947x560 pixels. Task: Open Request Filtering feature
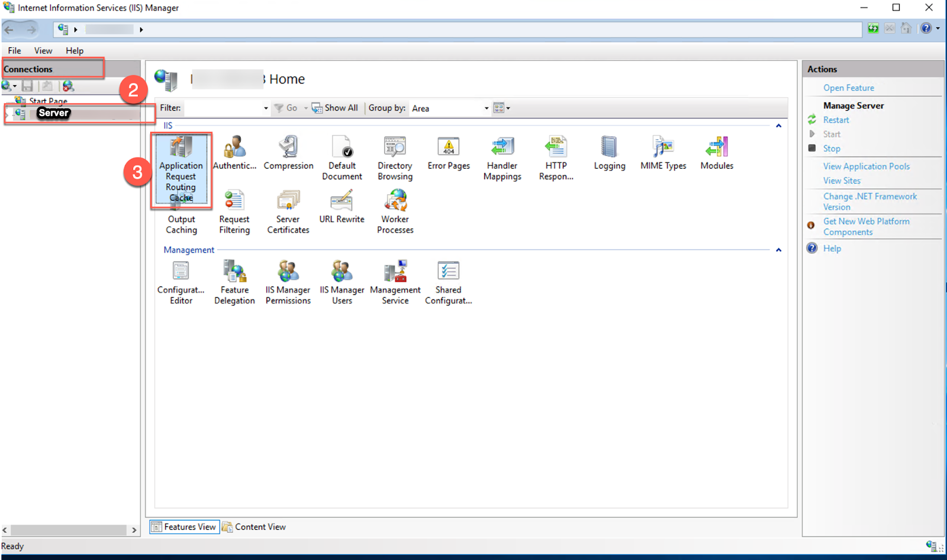[234, 212]
